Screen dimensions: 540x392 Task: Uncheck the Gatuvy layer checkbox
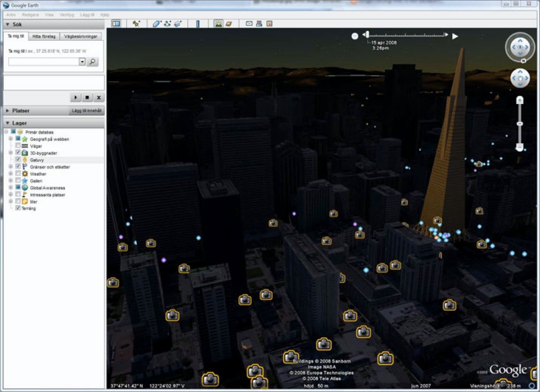click(18, 160)
